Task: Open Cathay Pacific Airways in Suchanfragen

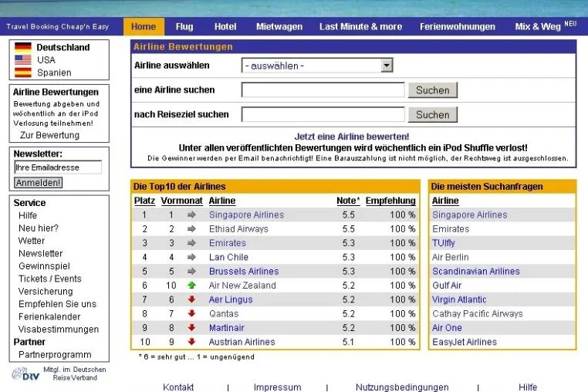Action: click(478, 313)
